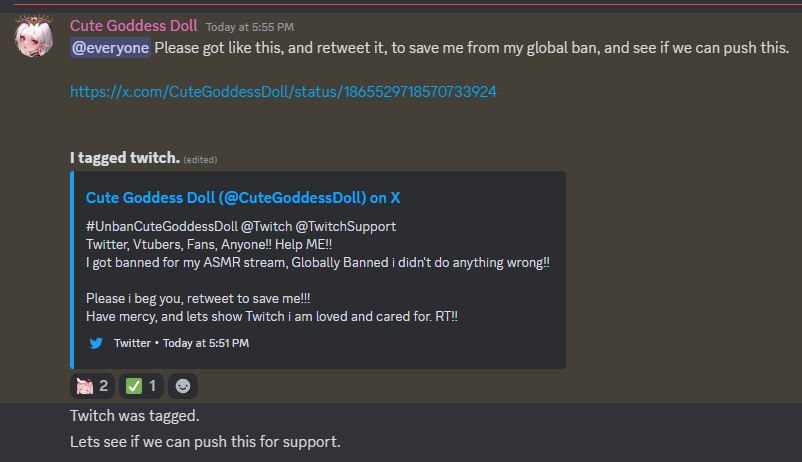Image resolution: width=802 pixels, height=462 pixels.
Task: Click the (edited) label after I tagged twitch
Action: 200,160
